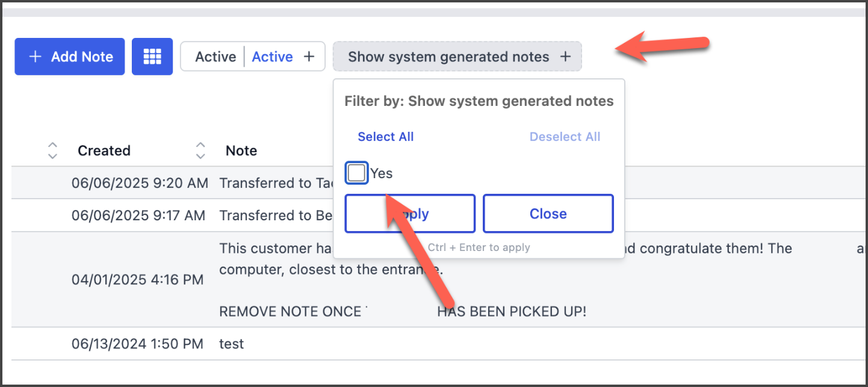Screen dimensions: 868x387
Task: Click plus icon on Active filter chip
Action: [x=309, y=57]
